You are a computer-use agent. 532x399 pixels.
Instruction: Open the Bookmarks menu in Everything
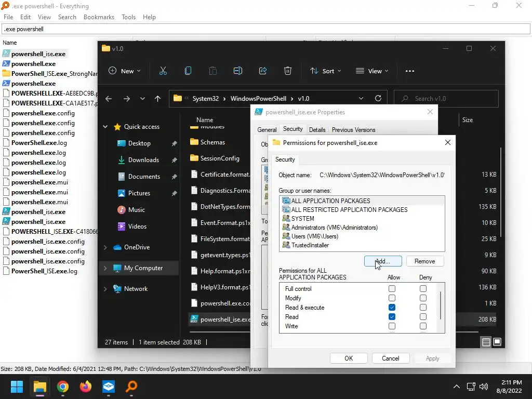pyautogui.click(x=99, y=17)
